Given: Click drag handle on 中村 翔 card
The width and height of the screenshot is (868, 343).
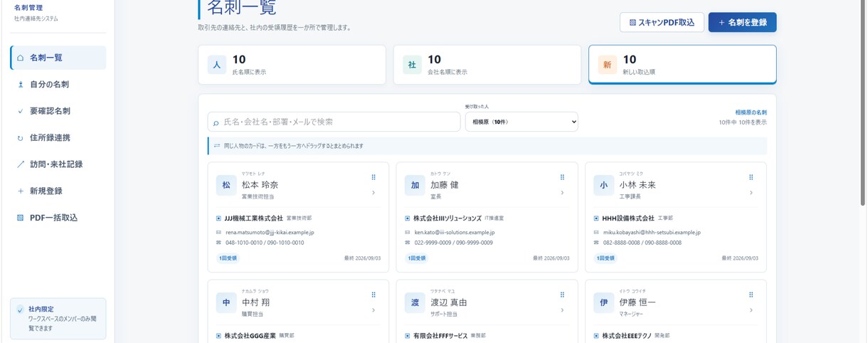Looking at the screenshot, I should pyautogui.click(x=374, y=295).
